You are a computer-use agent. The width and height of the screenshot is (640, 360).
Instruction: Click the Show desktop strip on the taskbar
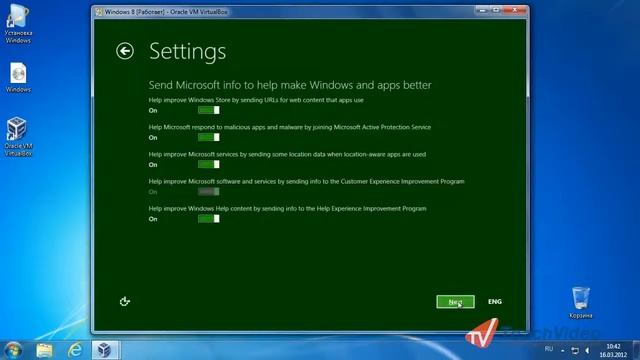(x=636, y=350)
